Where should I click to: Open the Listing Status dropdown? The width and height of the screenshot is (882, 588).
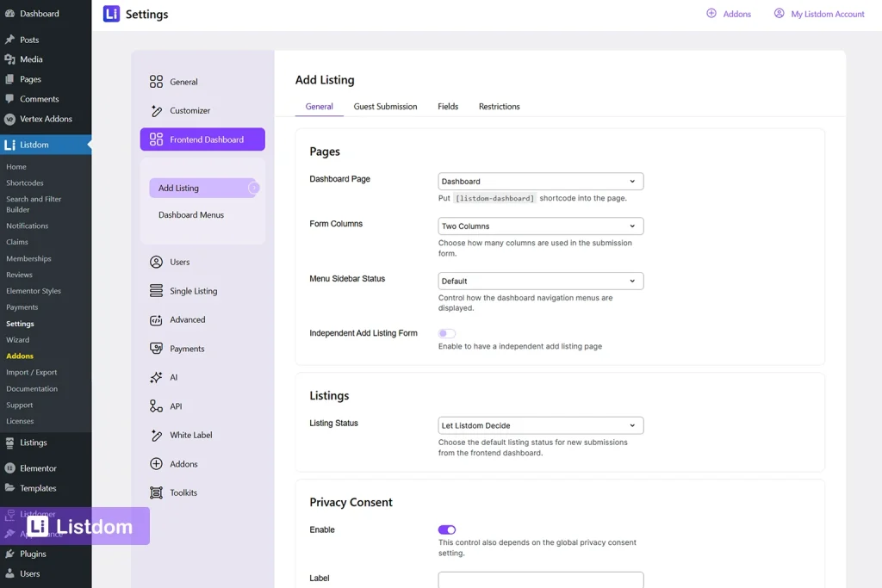pyautogui.click(x=540, y=424)
